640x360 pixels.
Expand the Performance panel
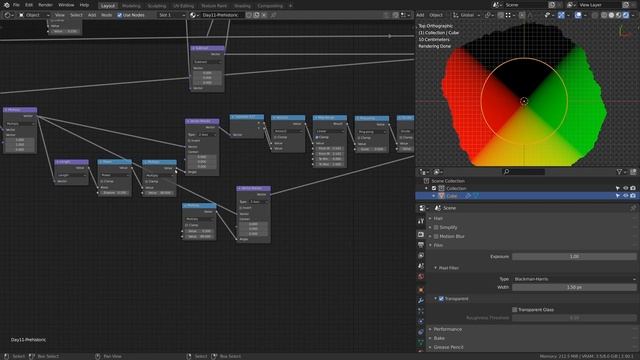pyautogui.click(x=447, y=329)
